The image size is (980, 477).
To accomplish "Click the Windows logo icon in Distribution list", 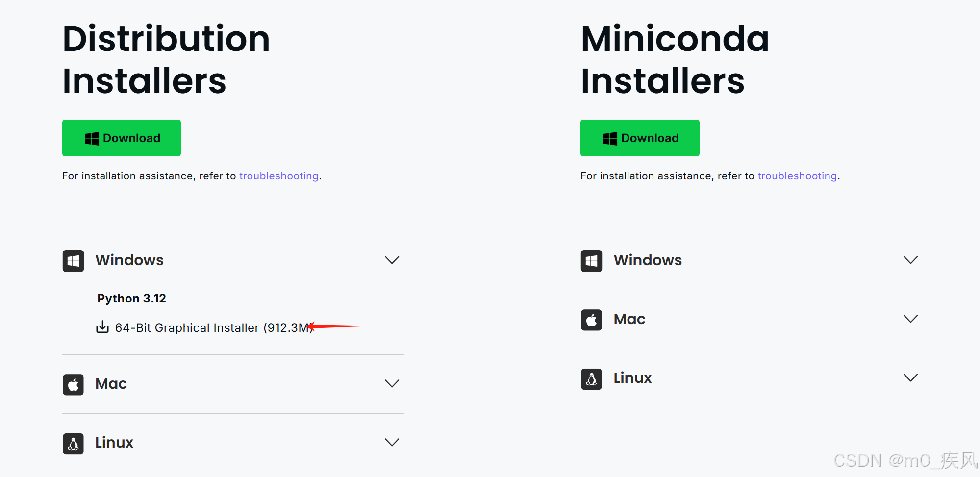I will click(74, 261).
